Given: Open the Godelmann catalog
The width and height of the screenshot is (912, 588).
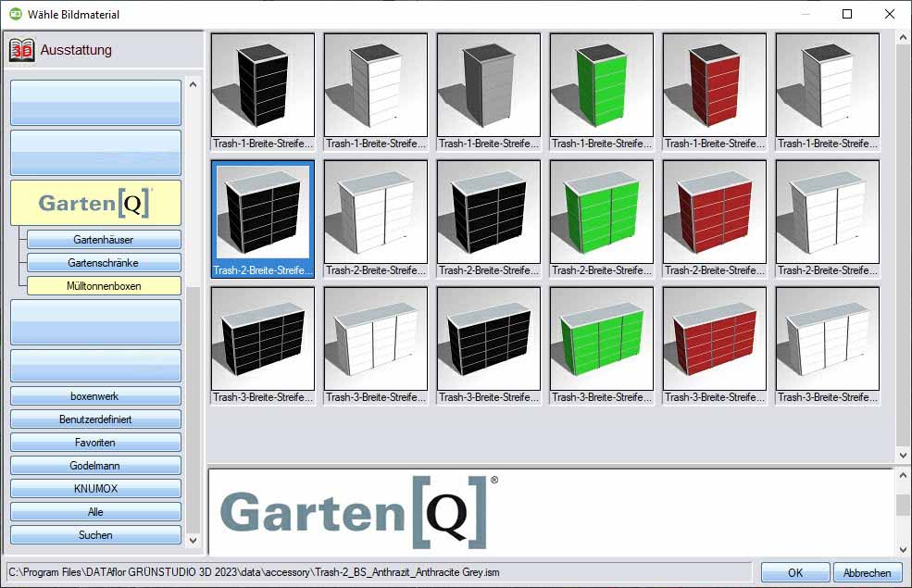Looking at the screenshot, I should tap(95, 465).
